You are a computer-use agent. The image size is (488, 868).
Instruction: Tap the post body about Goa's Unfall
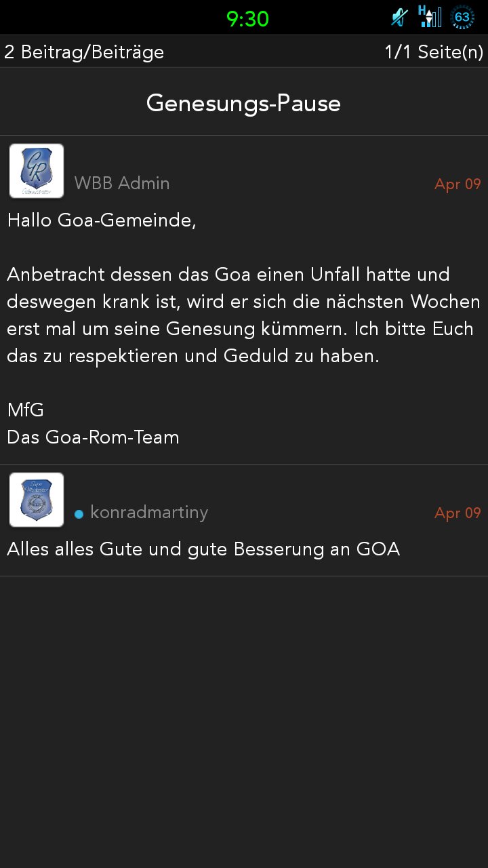[x=244, y=315]
